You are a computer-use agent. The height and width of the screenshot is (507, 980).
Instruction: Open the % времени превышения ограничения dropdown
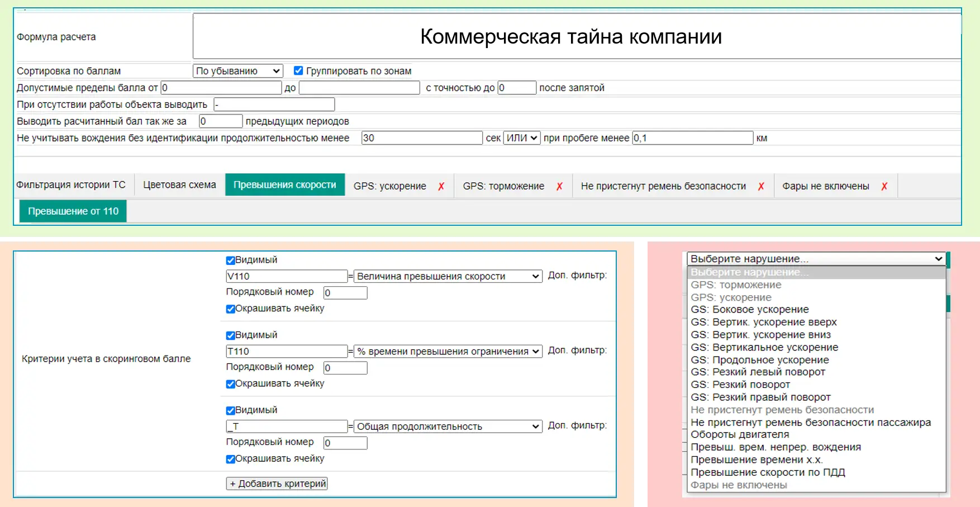pyautogui.click(x=448, y=352)
